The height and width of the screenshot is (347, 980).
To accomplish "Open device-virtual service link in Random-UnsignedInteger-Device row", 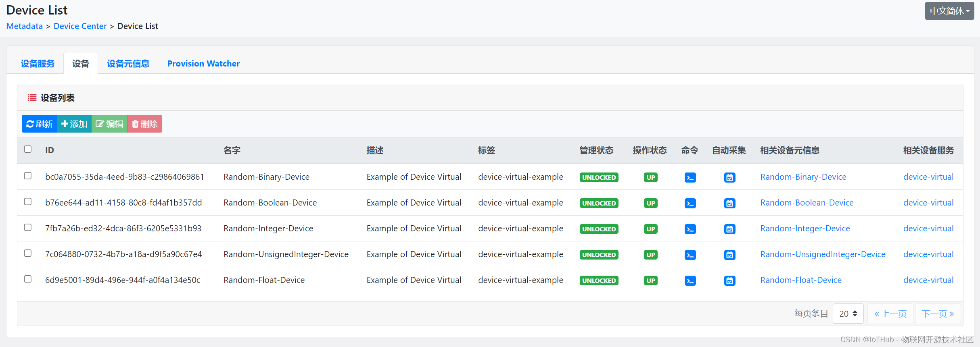I will 928,254.
